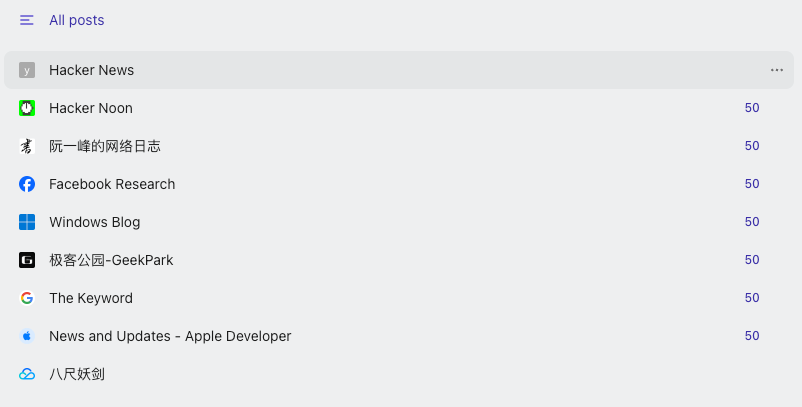The height and width of the screenshot is (407, 802).
Task: Select News and Updates - Apple Developer
Action: pyautogui.click(x=170, y=336)
